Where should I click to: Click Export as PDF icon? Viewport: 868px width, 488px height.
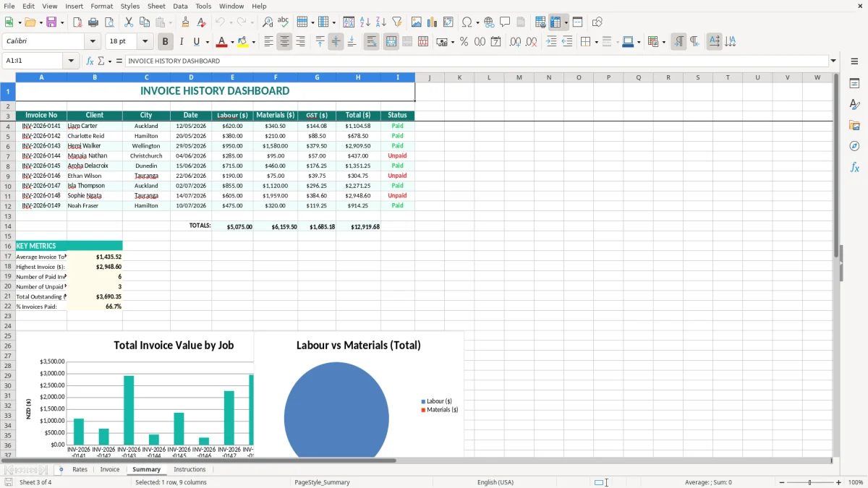click(77, 22)
